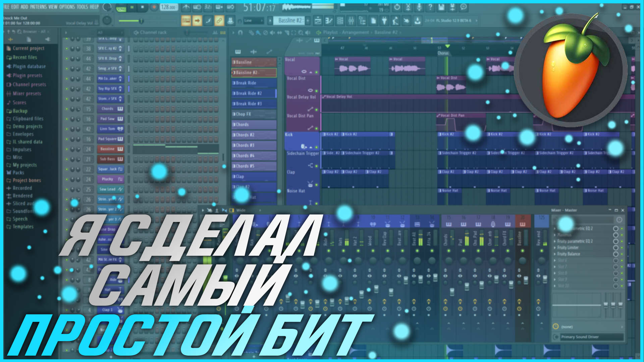Select the Mute tool in Playlist toolbar
Screen dimensions: 644x362
coord(273,33)
